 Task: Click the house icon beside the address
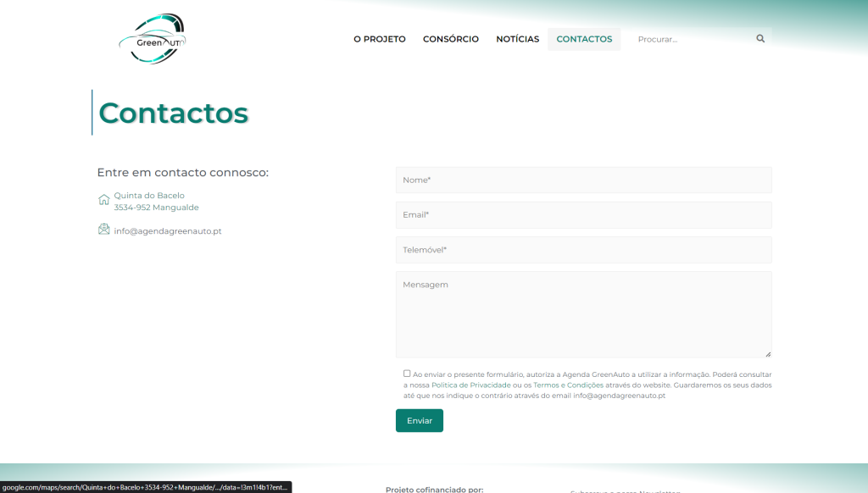(x=103, y=200)
